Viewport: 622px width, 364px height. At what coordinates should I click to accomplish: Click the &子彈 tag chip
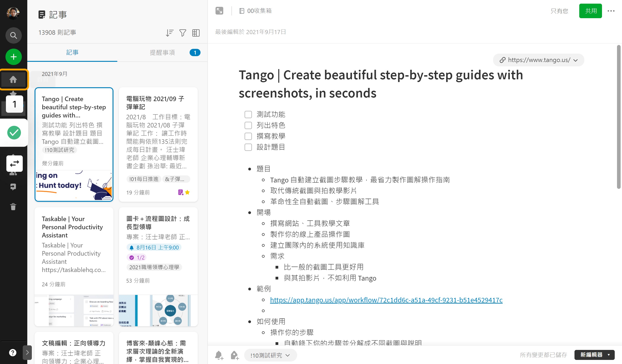pyautogui.click(x=176, y=179)
